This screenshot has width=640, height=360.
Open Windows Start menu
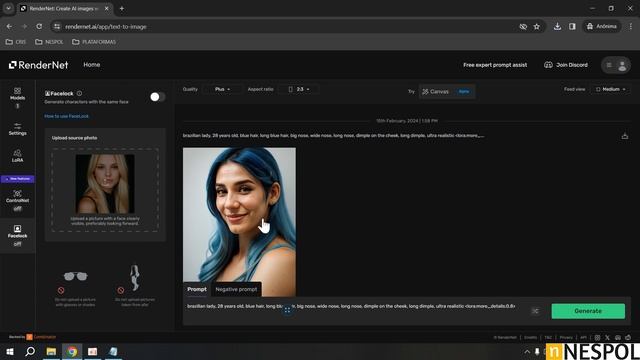pyautogui.click(x=10, y=351)
